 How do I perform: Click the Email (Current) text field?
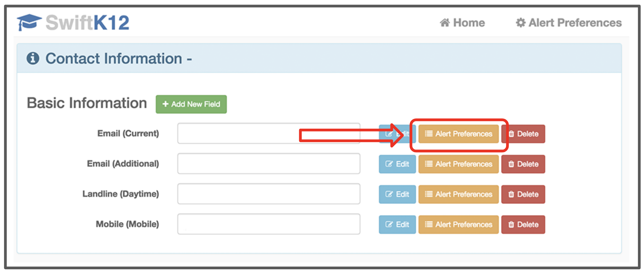(x=237, y=134)
